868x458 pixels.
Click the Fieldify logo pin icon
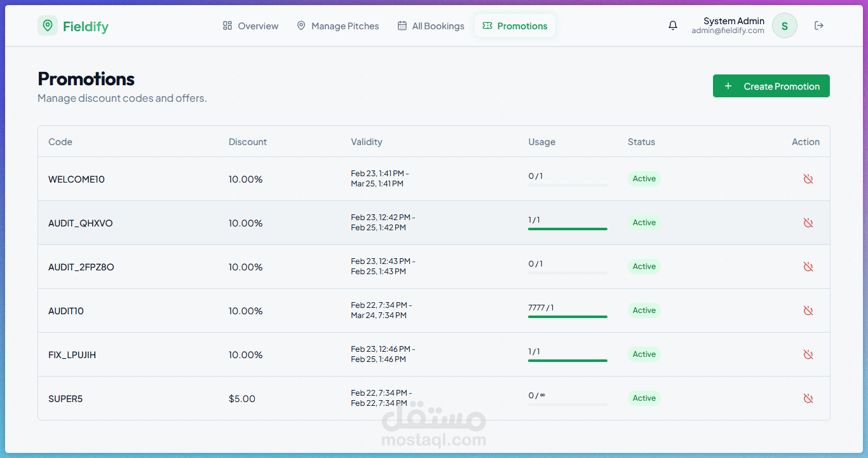(x=48, y=25)
